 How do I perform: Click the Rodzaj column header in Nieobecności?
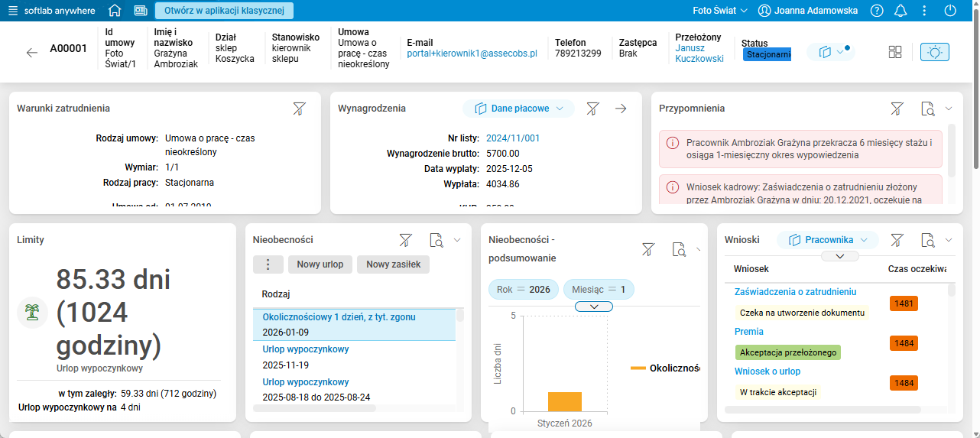pos(275,294)
